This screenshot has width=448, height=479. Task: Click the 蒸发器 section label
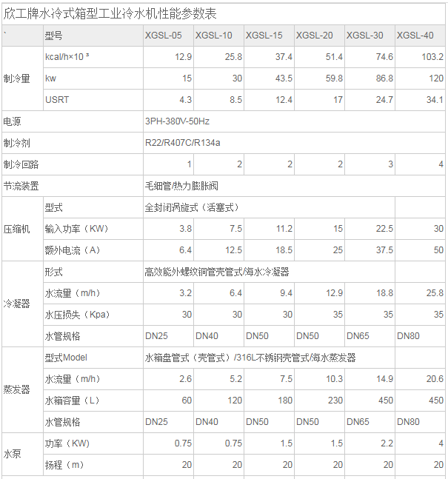click(x=17, y=389)
